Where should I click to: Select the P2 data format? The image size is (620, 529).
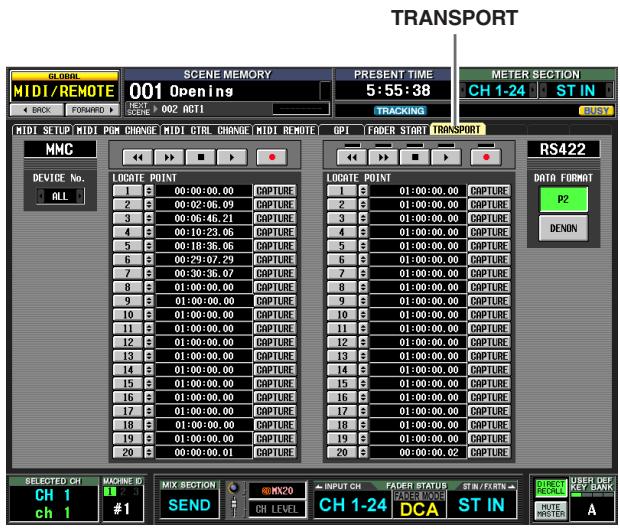coord(563,199)
